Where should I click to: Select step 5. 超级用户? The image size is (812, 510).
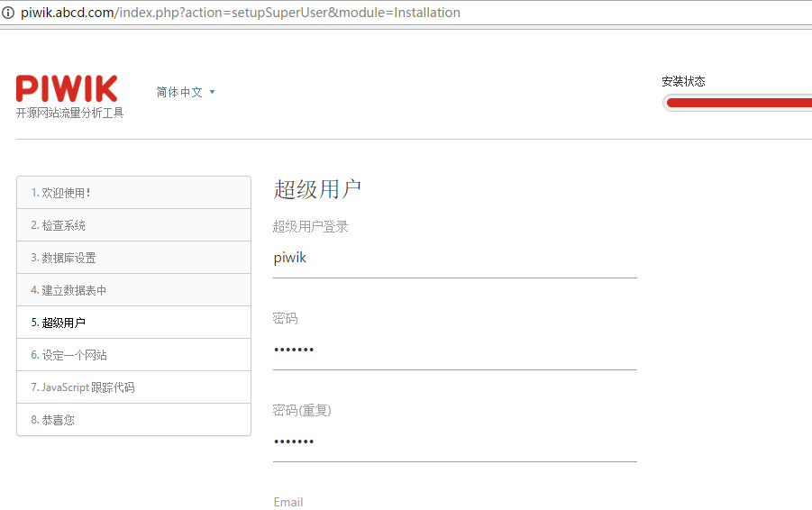pyautogui.click(x=133, y=323)
